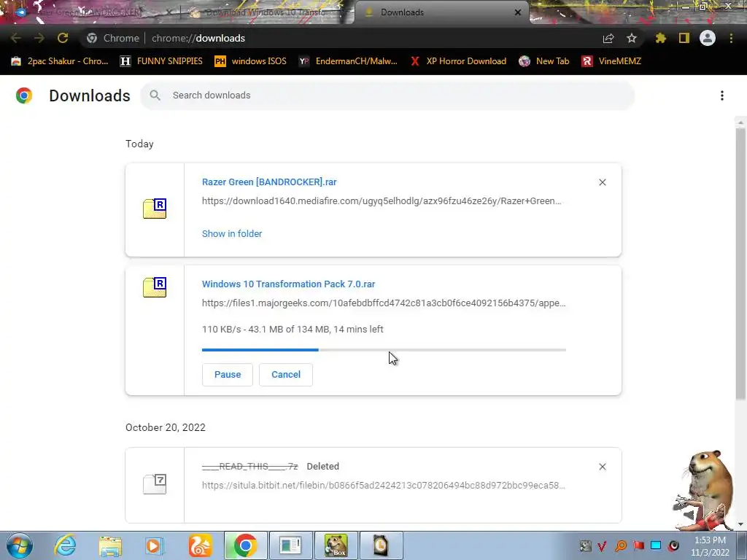Open the Extensions puzzle icon
This screenshot has width=747, height=560.
(x=661, y=38)
